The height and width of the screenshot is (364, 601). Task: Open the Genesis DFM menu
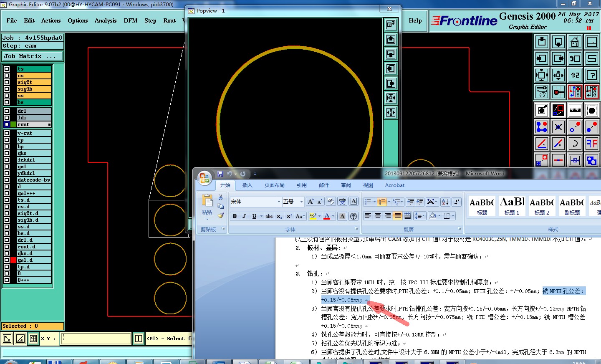pos(131,20)
